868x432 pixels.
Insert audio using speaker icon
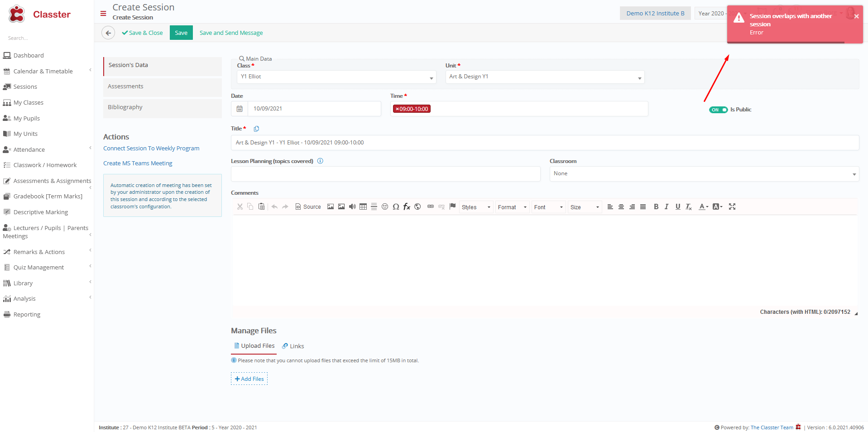(352, 206)
